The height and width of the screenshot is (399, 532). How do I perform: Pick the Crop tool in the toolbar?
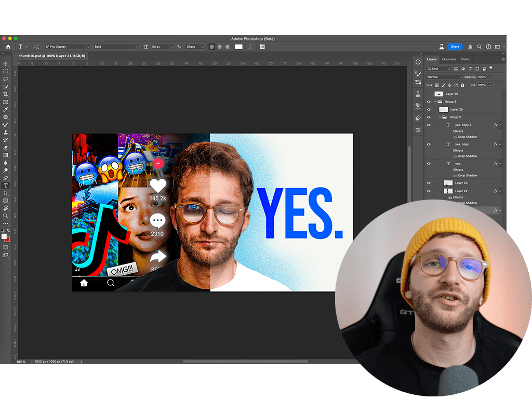pyautogui.click(x=6, y=94)
